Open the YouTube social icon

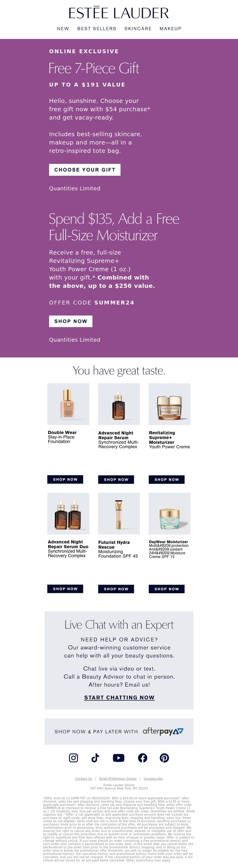(x=119, y=758)
